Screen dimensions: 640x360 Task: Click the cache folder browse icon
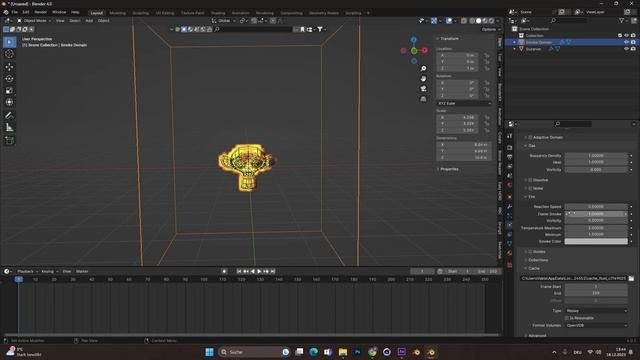click(x=631, y=278)
